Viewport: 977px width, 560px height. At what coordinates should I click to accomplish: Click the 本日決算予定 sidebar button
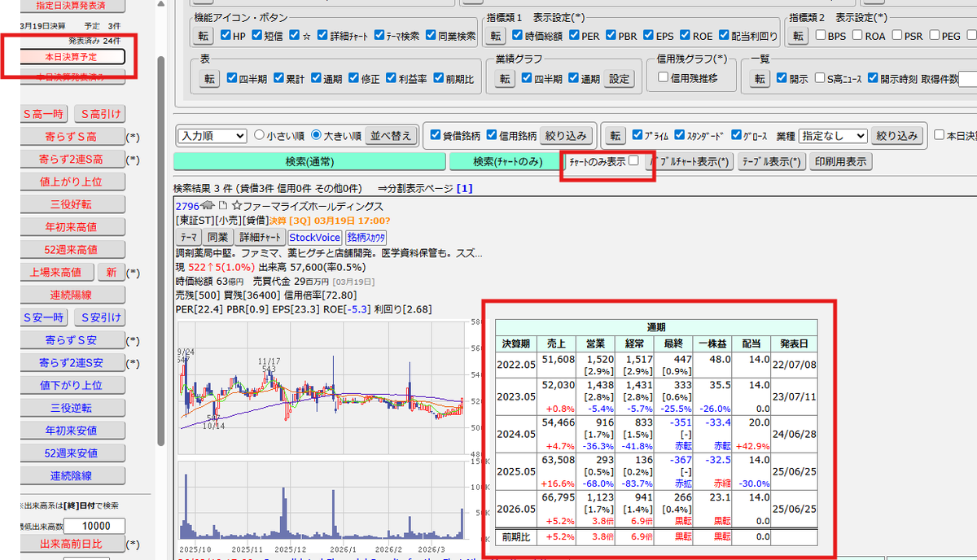[72, 56]
